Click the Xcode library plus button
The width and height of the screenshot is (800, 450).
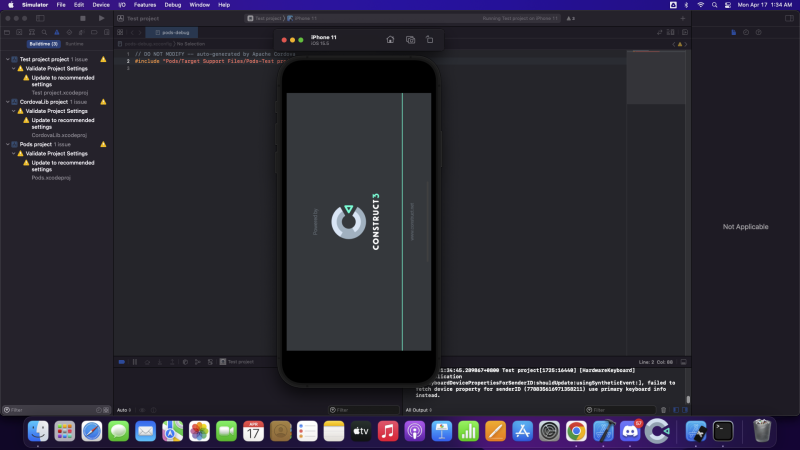tap(683, 18)
